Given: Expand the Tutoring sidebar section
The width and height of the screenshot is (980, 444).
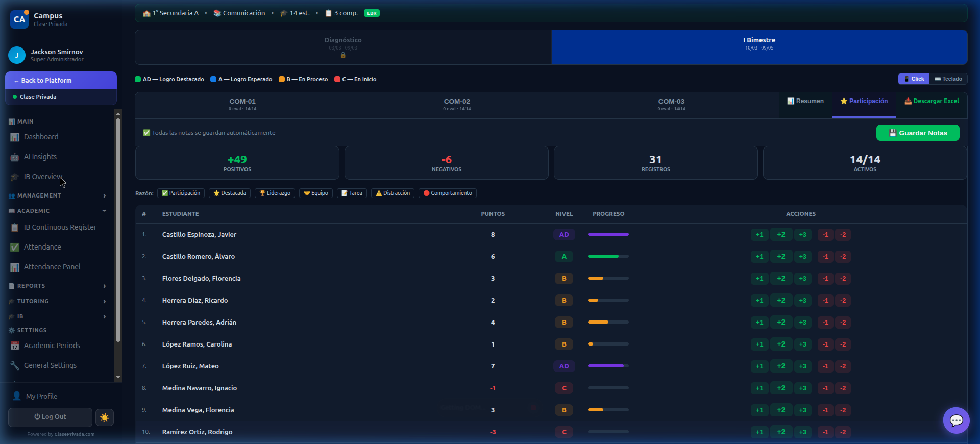Looking at the screenshot, I should click(58, 301).
